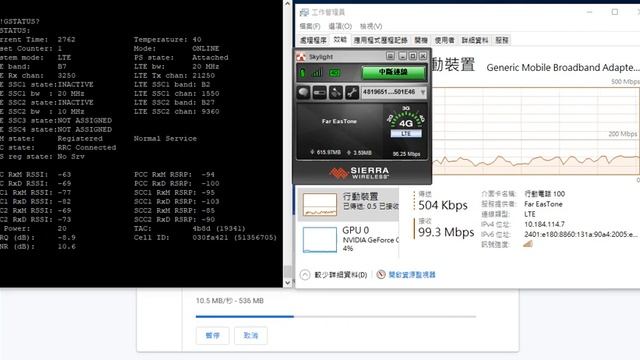640x360 pixels.
Task: Click the Sierra Wireless logo
Action: click(360, 173)
